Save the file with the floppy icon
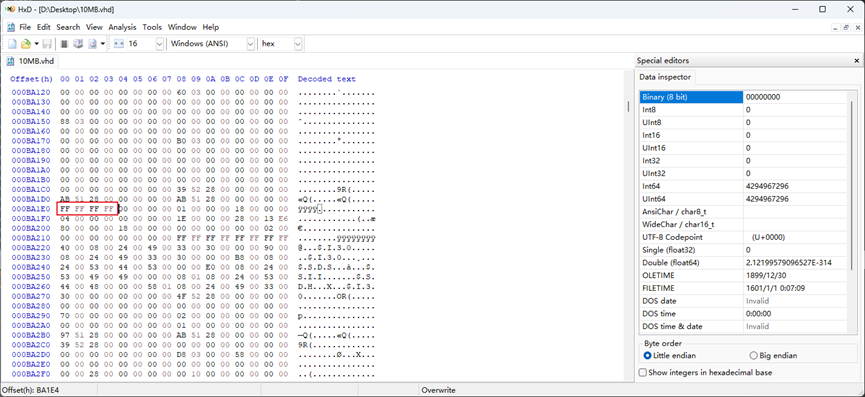The image size is (865, 397). point(47,44)
